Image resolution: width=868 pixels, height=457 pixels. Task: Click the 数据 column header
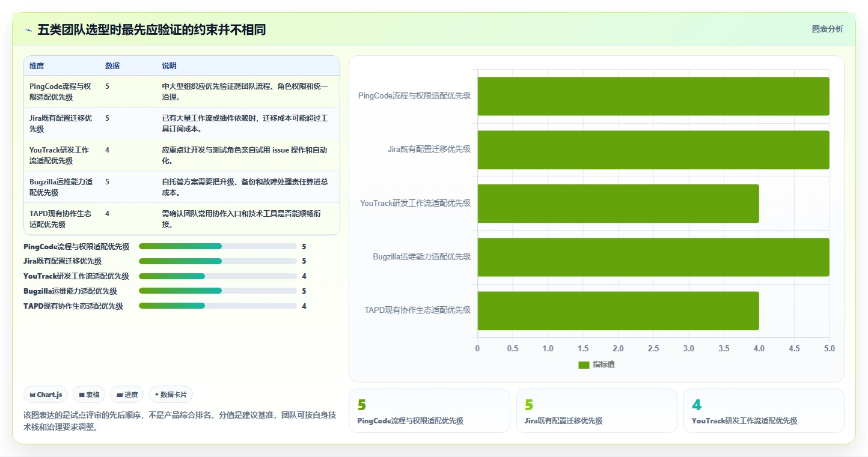[x=112, y=66]
